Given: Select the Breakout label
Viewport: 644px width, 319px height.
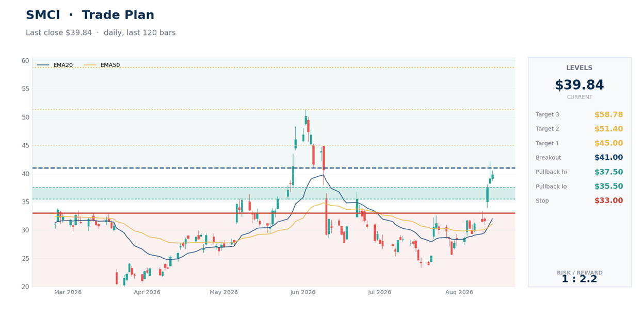Looking at the screenshot, I should (549, 158).
